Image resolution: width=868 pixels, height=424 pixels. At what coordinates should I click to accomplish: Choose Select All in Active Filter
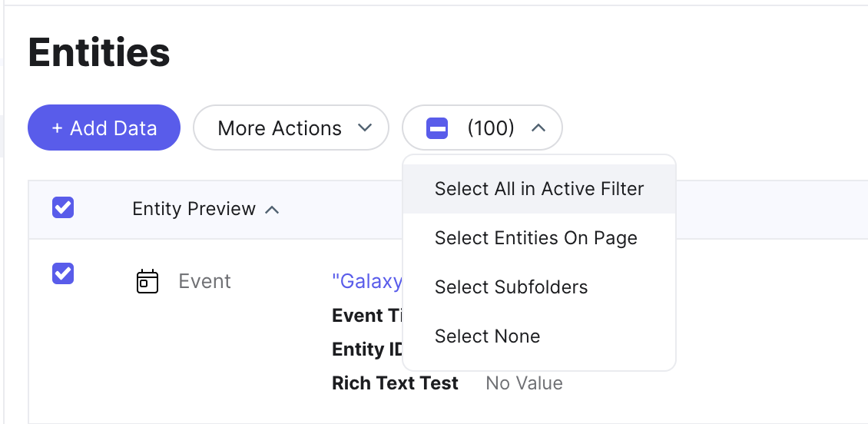(x=538, y=189)
